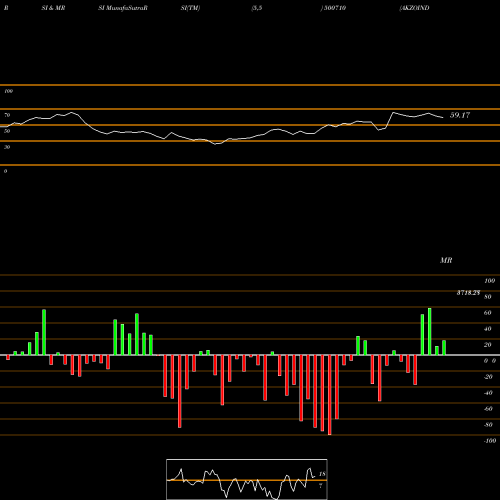
Task: Click the MR label above the histogram
Action: [x=446, y=260]
